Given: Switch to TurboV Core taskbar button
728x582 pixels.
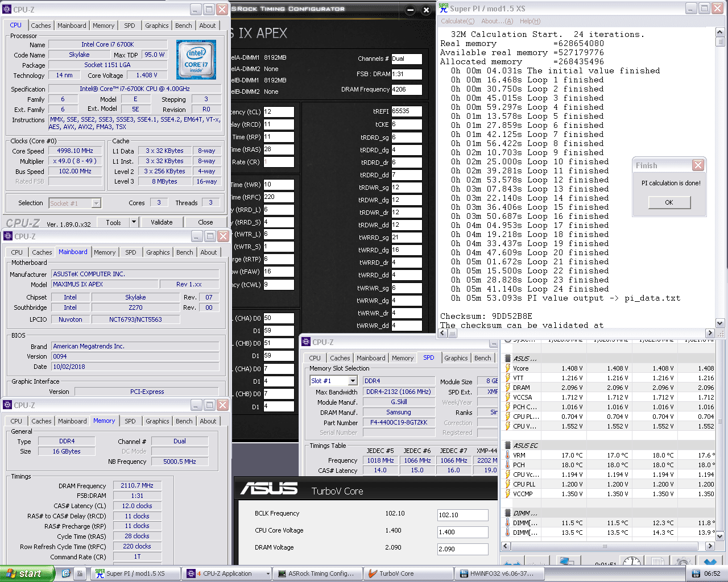Looking at the screenshot, I should (409, 573).
